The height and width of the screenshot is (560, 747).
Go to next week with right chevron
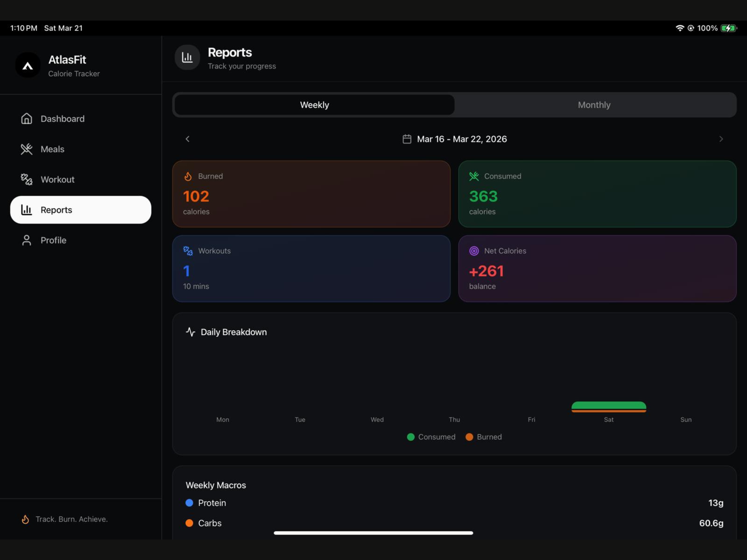[x=721, y=139]
